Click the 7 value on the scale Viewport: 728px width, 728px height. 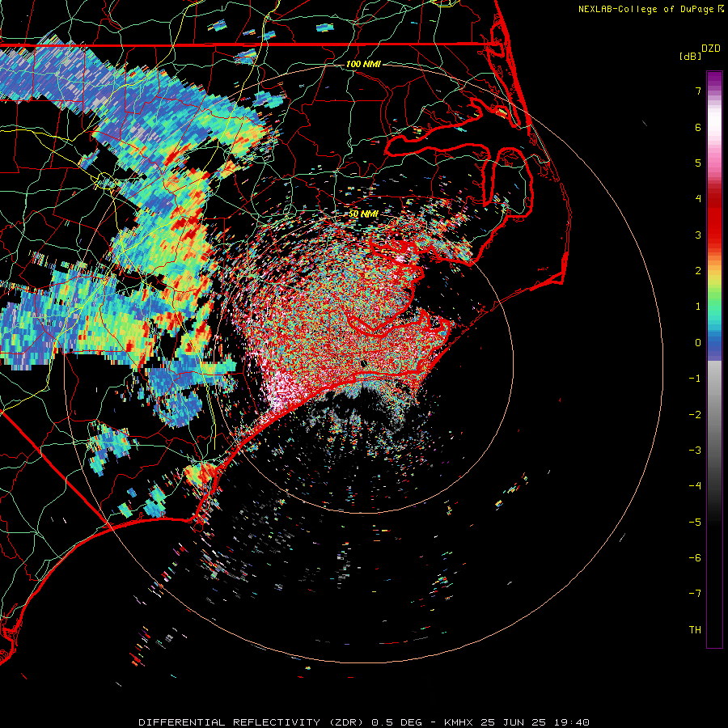pos(698,91)
